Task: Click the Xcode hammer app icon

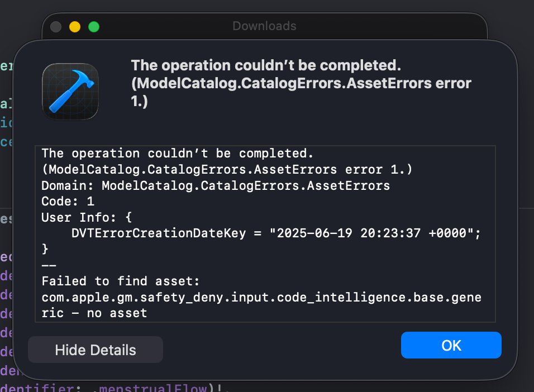Action: pos(70,91)
